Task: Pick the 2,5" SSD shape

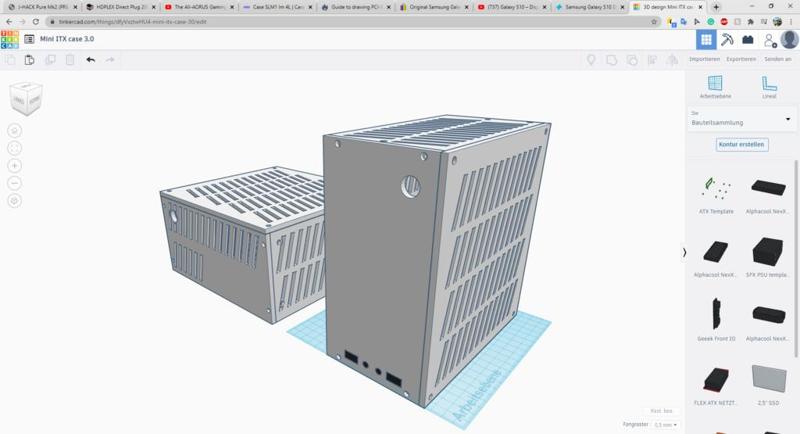Action: [x=768, y=385]
